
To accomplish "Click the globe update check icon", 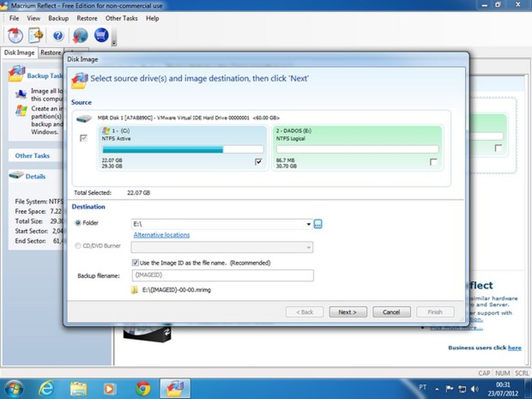I will click(80, 36).
